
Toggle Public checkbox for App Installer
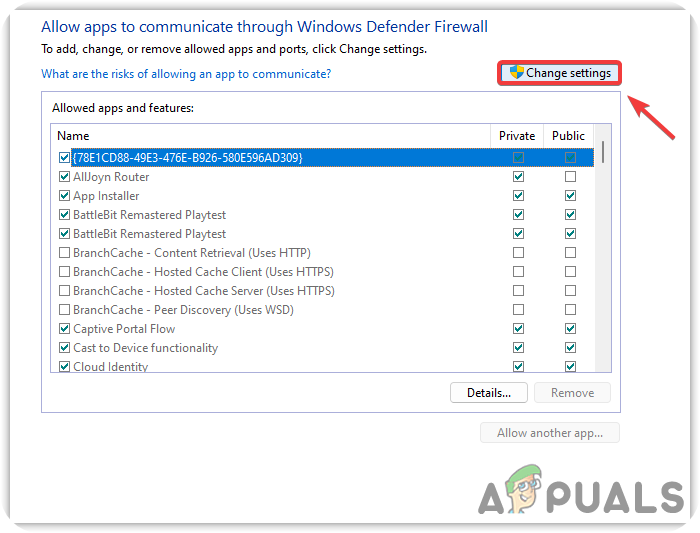pos(570,196)
